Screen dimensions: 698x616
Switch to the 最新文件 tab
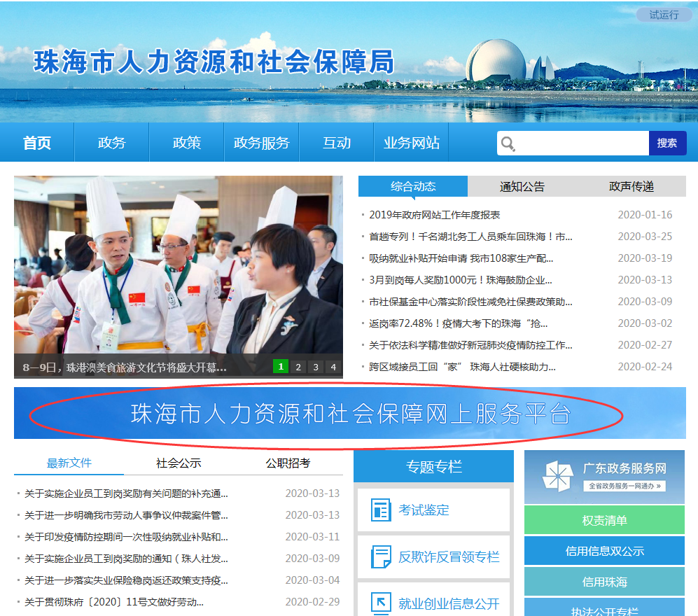[x=69, y=463]
